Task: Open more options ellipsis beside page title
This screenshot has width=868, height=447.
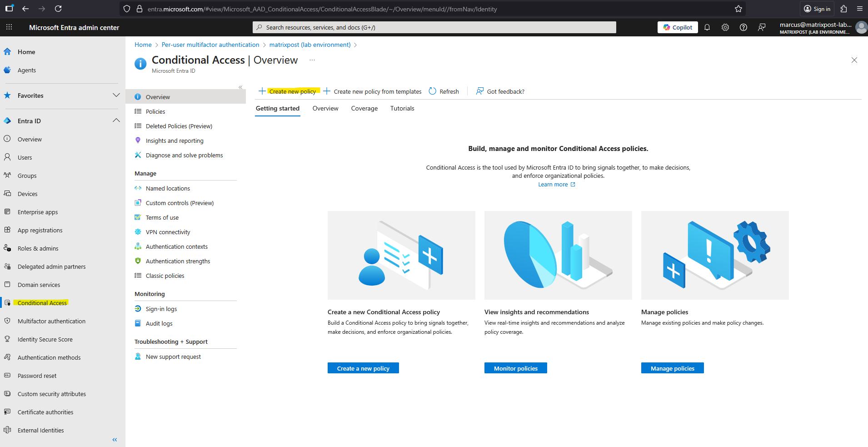Action: [x=312, y=60]
